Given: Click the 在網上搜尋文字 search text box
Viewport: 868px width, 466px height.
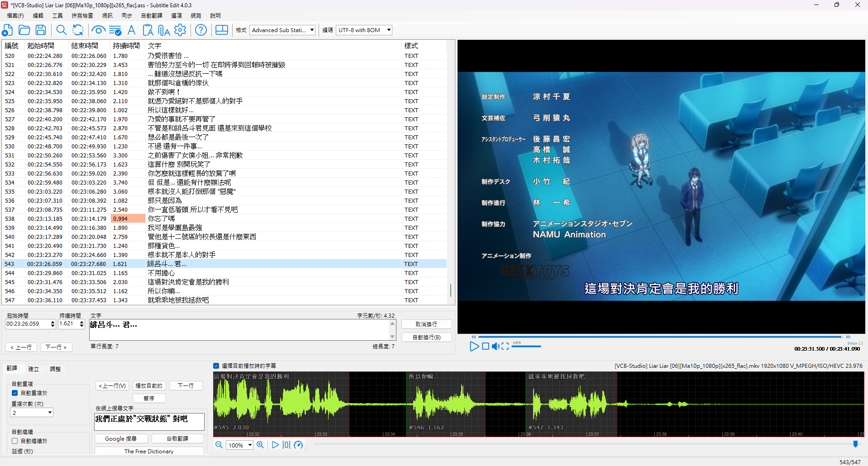Looking at the screenshot, I should click(149, 422).
